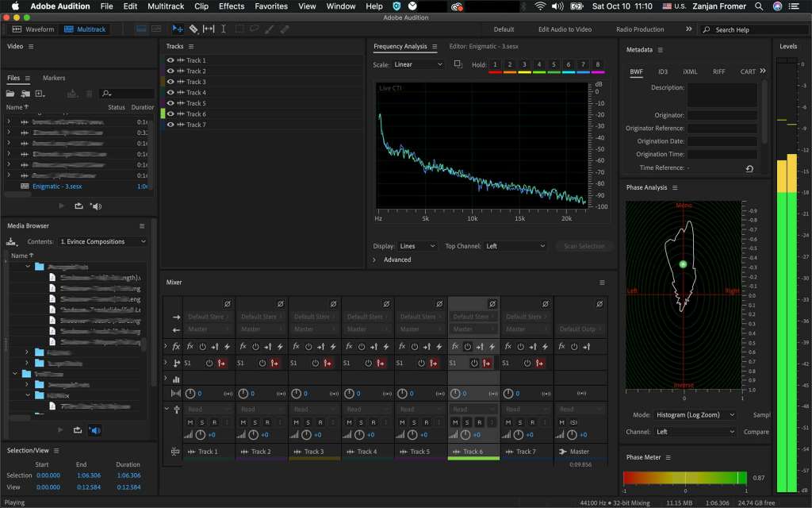This screenshot has width=812, height=508.
Task: Open the Tracks panel menu icon
Action: tap(191, 47)
